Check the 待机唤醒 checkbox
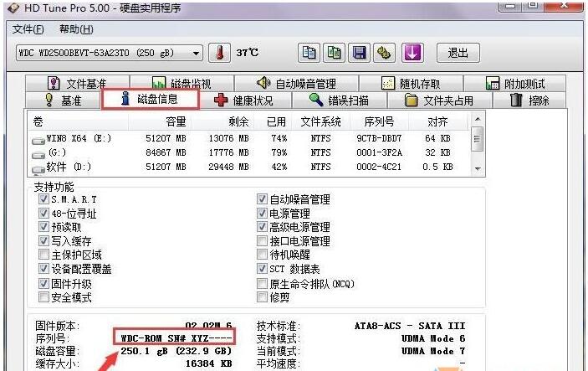Viewport: 588px width, 371px height. [262, 255]
